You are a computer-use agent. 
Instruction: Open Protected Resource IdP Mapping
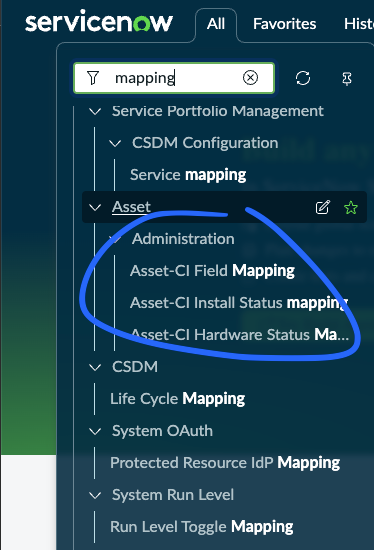225,463
